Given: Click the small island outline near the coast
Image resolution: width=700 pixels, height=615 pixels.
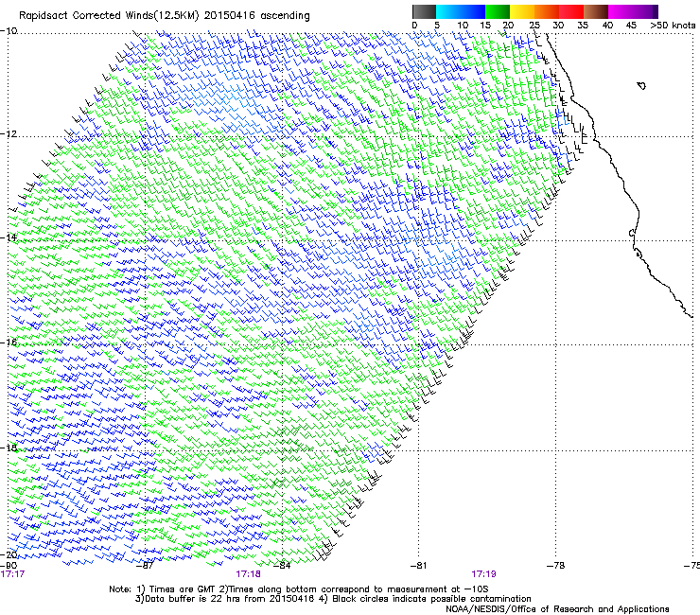Looking at the screenshot, I should (x=641, y=85).
